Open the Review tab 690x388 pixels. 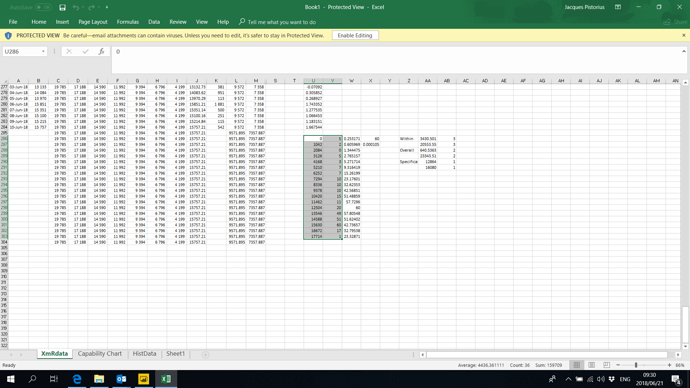pos(178,22)
